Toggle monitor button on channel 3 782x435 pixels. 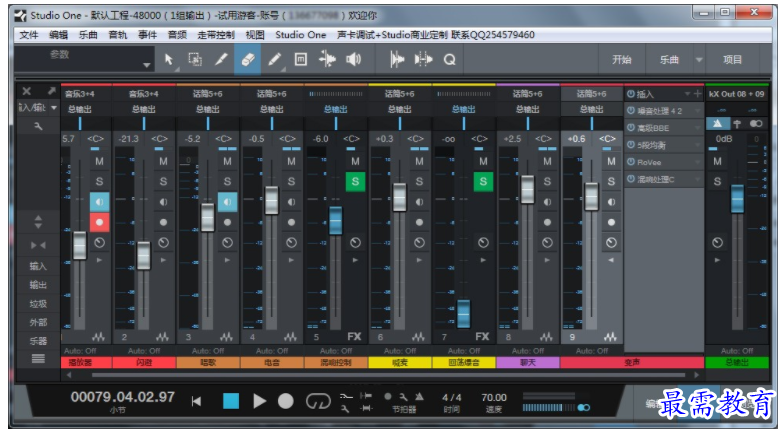pyautogui.click(x=227, y=202)
